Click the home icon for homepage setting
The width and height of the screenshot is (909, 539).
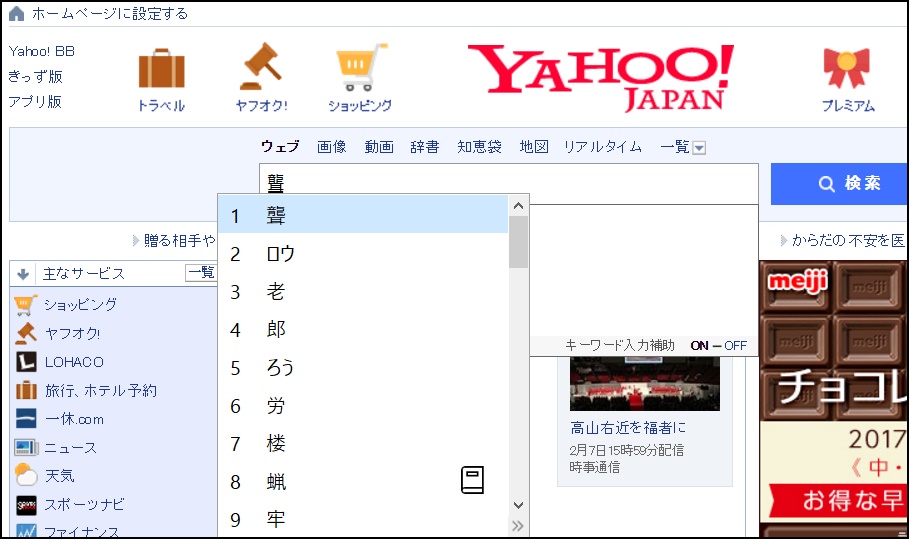[16, 14]
